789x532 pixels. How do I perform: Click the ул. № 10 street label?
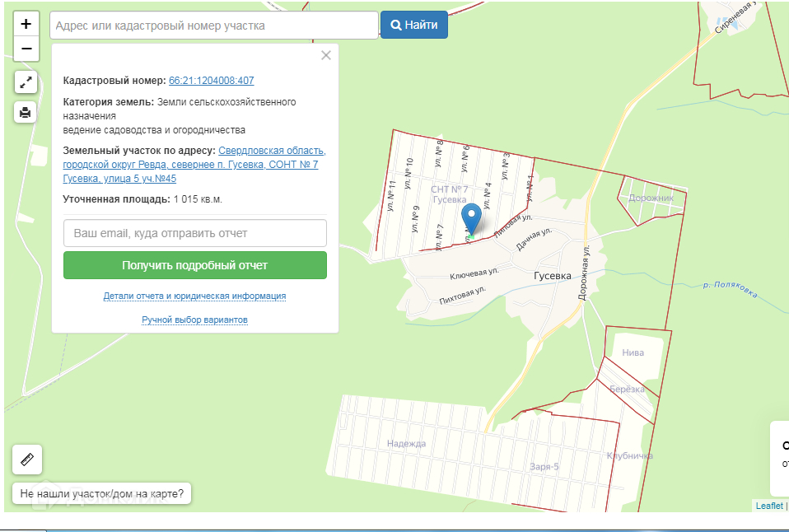click(408, 173)
